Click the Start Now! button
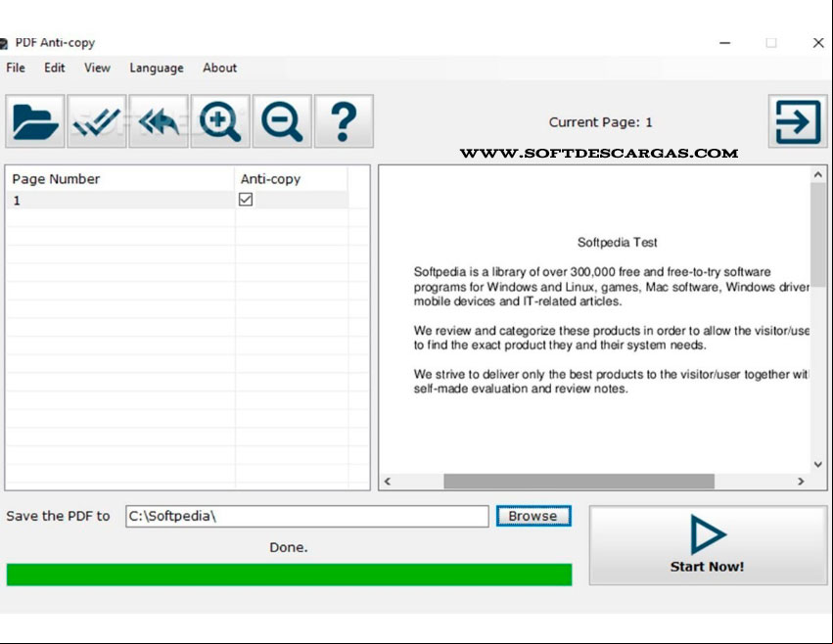 [708, 545]
